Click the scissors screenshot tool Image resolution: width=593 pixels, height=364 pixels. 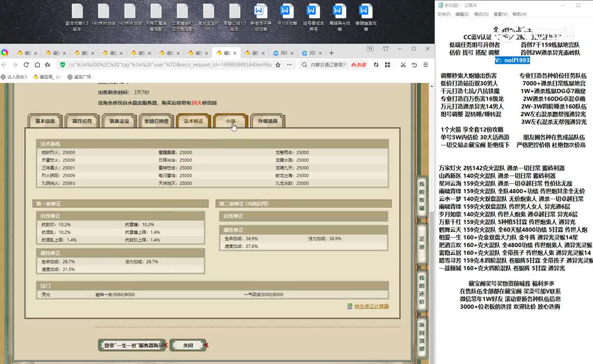click(403, 65)
